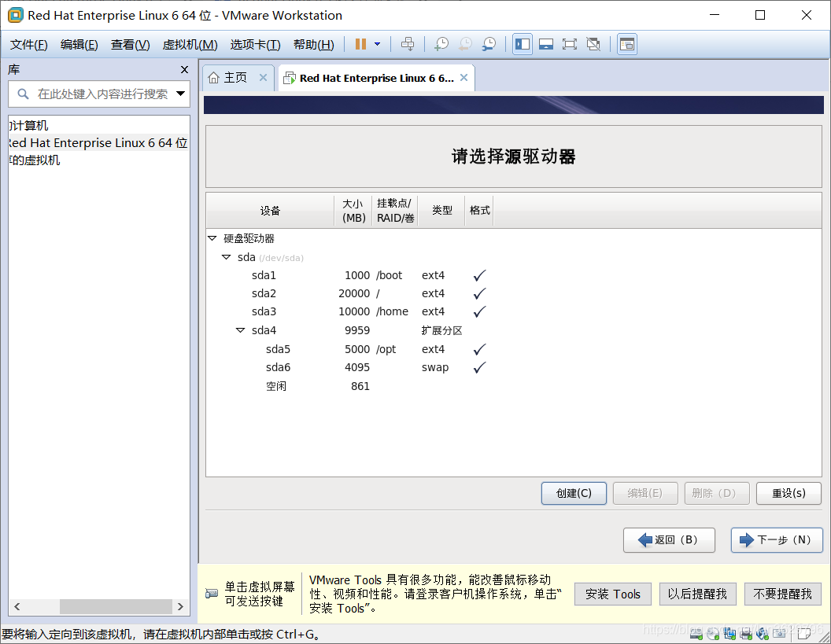
Task: Open the snapshot manager with the wrench-clock icon
Action: [x=489, y=44]
